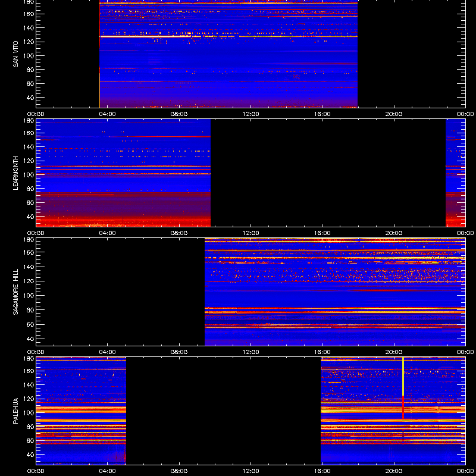Click the 120 frequency label on San Vito axis
The width and height of the screenshot is (476, 476).
click(30, 42)
